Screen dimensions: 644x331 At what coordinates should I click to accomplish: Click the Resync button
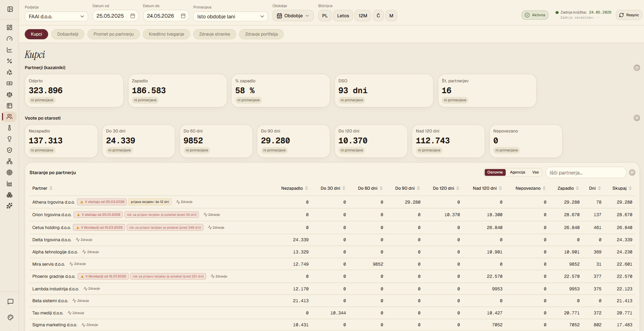629,15
